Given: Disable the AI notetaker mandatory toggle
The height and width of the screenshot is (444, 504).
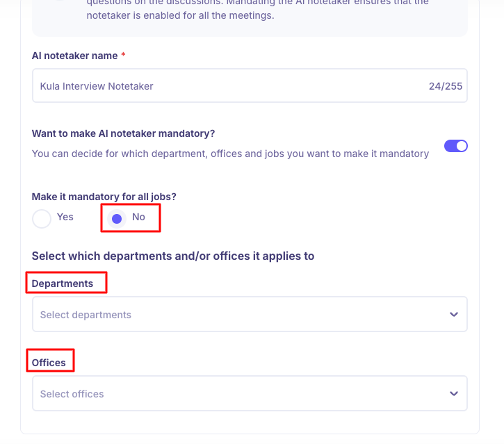Looking at the screenshot, I should [x=456, y=146].
